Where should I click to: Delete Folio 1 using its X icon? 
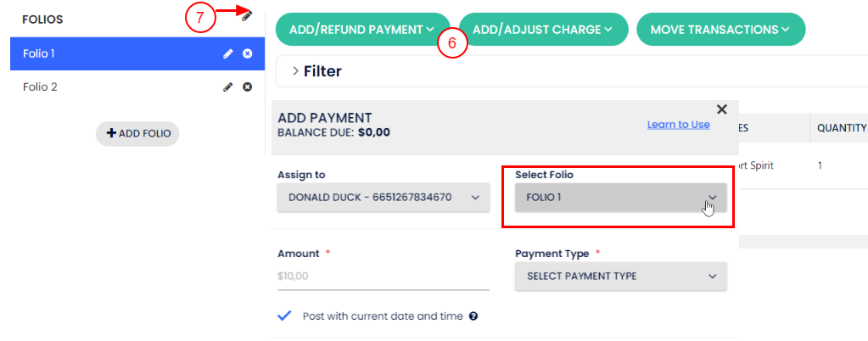pyautogui.click(x=247, y=53)
